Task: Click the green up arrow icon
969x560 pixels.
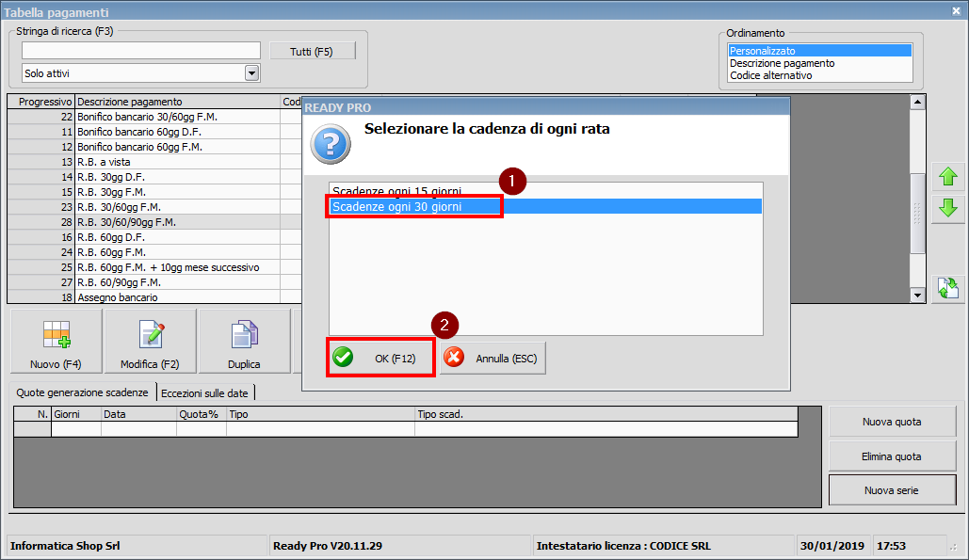Action: tap(948, 177)
